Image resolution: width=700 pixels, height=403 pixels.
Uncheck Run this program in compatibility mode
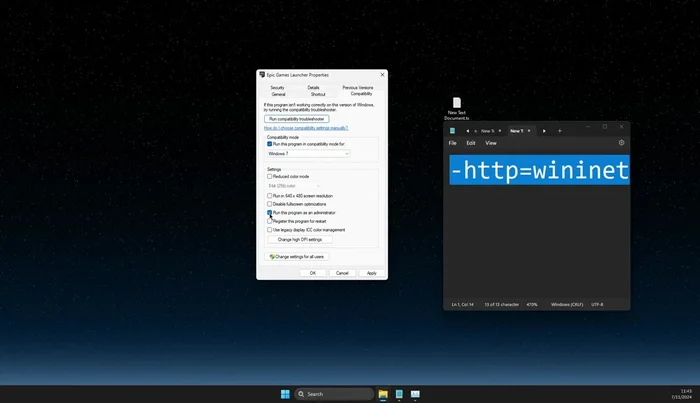(270, 144)
